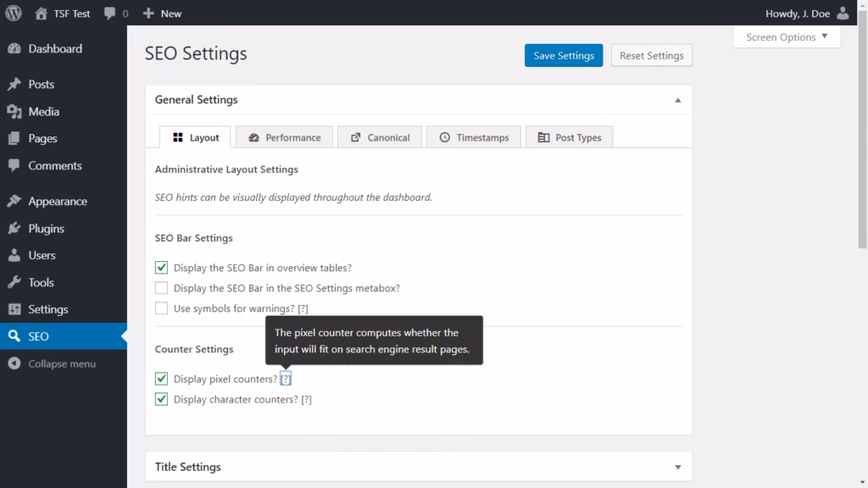This screenshot has height=488, width=868.
Task: Open the pixel counters help link
Action: point(286,379)
